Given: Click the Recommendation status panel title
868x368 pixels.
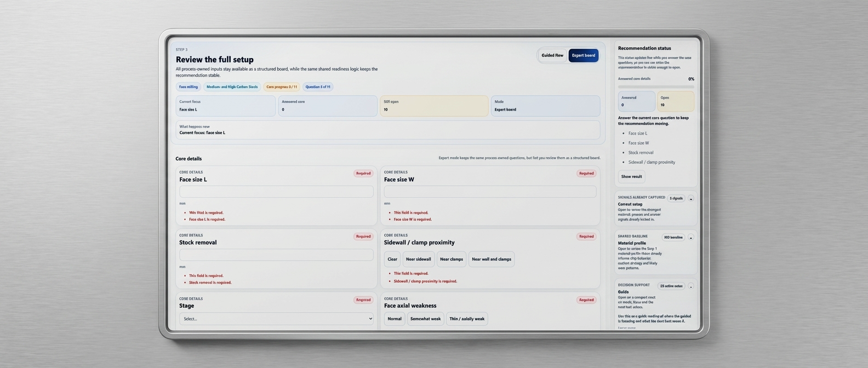Looking at the screenshot, I should tap(644, 48).
